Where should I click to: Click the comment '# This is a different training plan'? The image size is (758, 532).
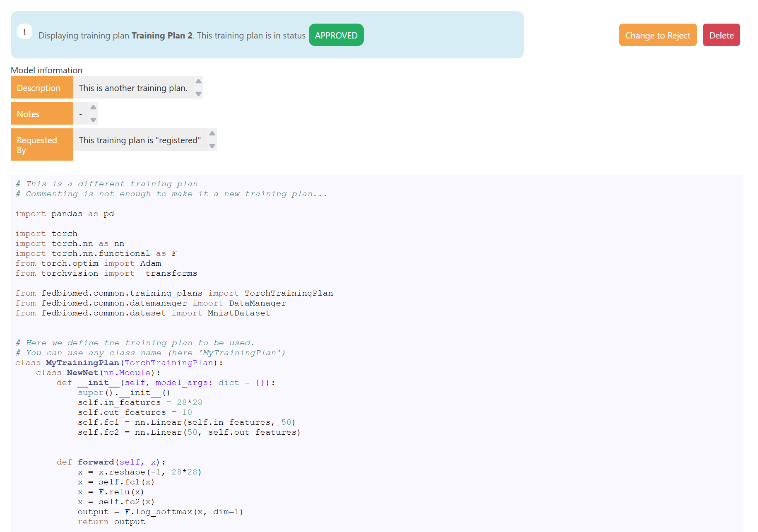[x=107, y=184]
